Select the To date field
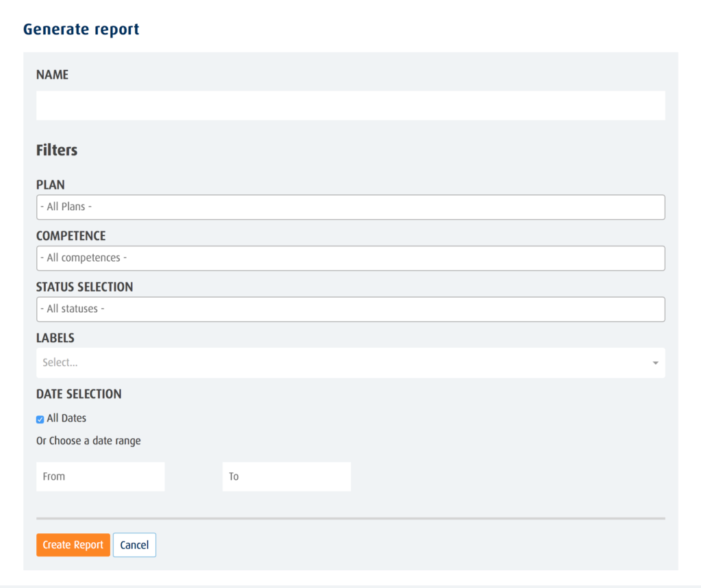This screenshot has width=701, height=588. 286,476
